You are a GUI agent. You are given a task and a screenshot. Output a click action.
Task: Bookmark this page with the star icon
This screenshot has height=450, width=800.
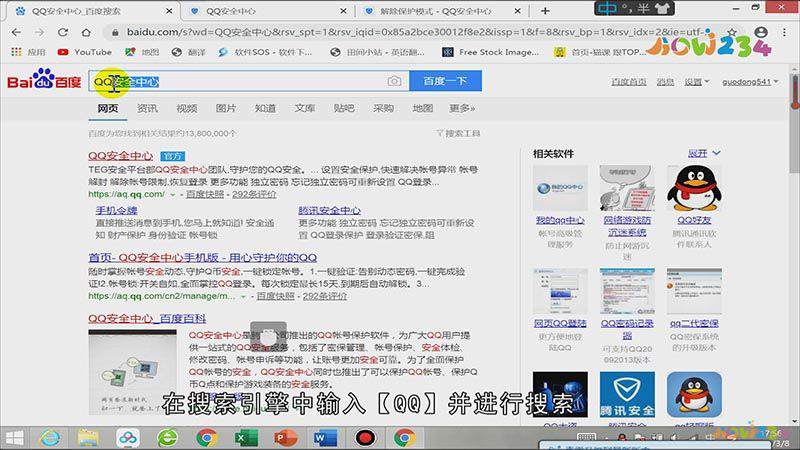click(732, 32)
